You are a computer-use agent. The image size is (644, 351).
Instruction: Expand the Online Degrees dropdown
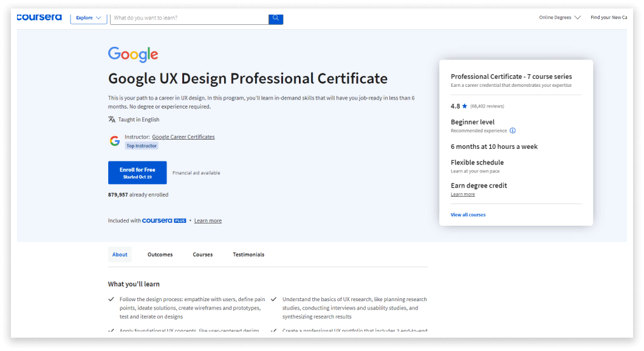[560, 17]
